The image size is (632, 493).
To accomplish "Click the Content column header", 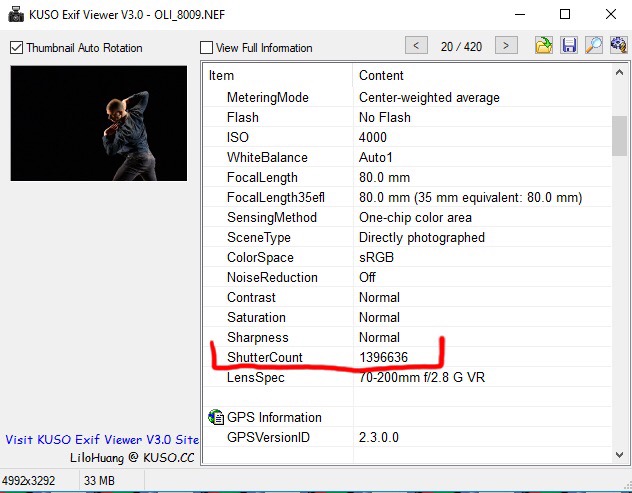I will (x=480, y=75).
